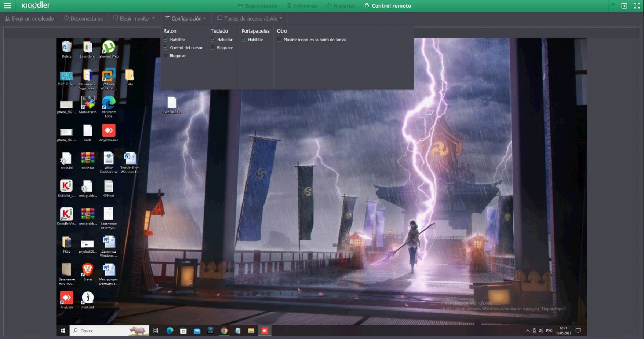Click the network icon in system tray
Image resolution: width=644 pixels, height=339 pixels.
(x=534, y=331)
